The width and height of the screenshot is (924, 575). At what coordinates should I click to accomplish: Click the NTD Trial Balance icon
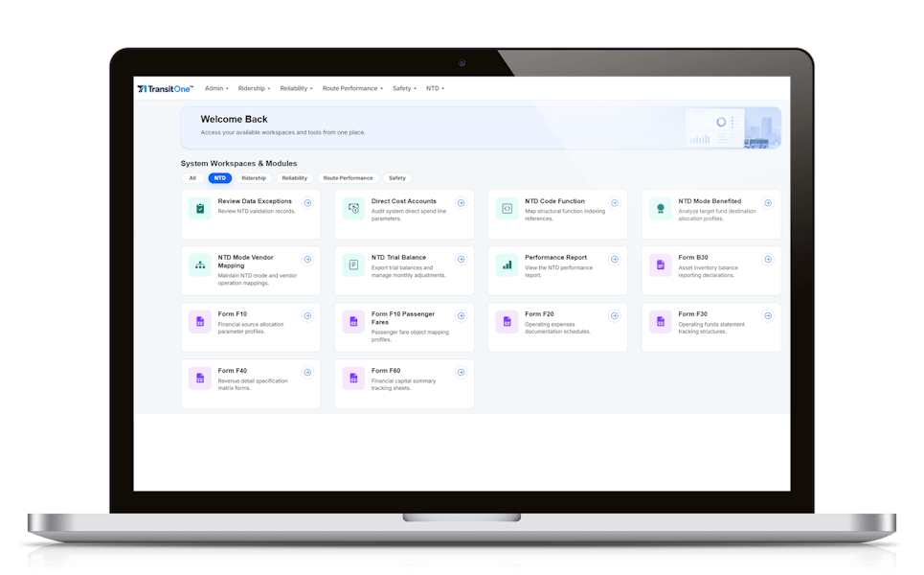coord(353,264)
